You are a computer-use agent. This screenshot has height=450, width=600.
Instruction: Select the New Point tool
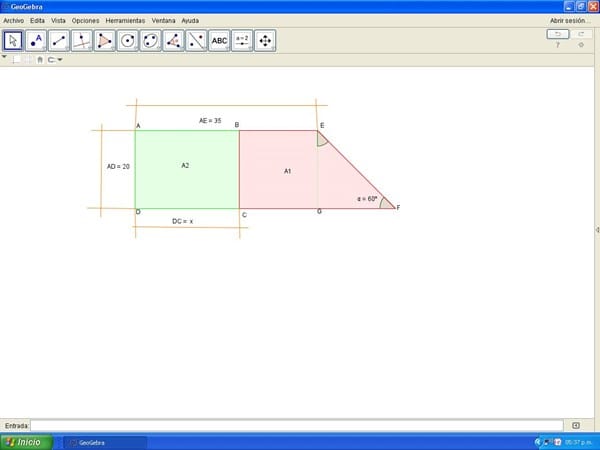click(36, 41)
